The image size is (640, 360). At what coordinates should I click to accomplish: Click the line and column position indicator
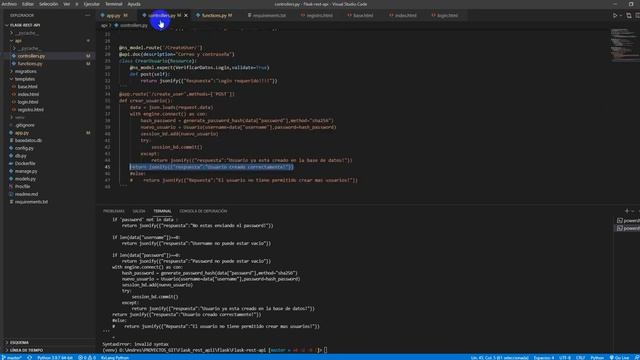[x=500, y=358]
